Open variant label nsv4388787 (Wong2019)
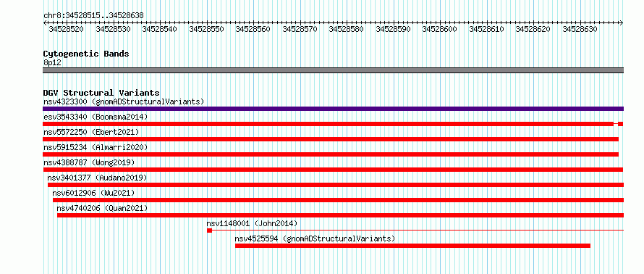The image size is (644, 274). [89, 162]
